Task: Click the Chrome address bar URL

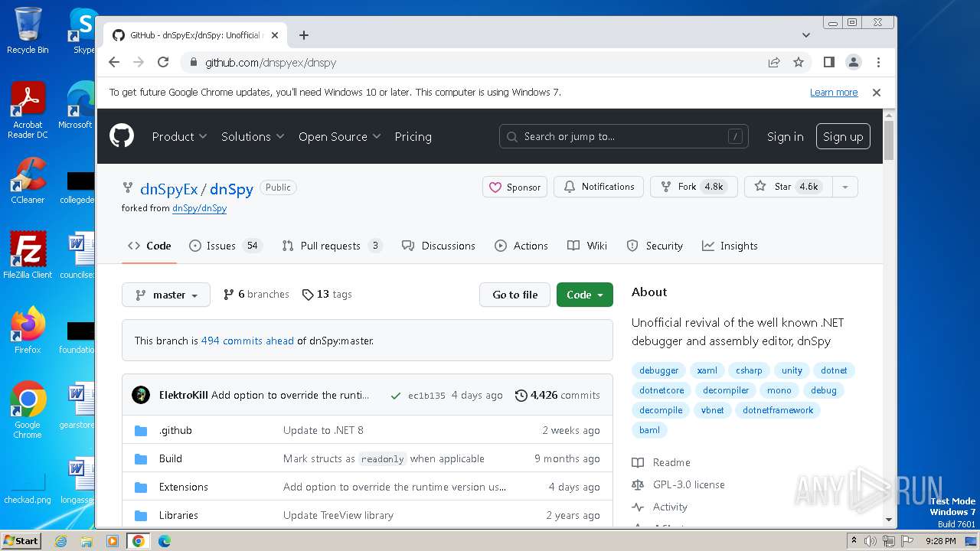Action: tap(270, 63)
